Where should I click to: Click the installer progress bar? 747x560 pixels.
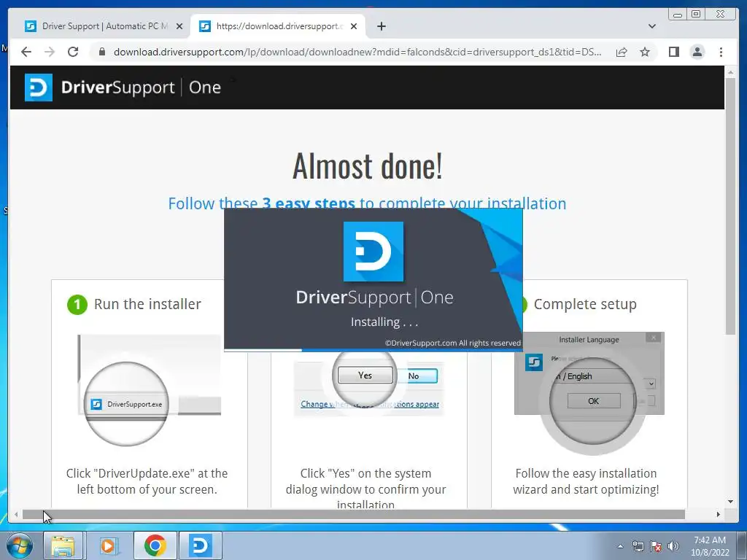coord(373,350)
